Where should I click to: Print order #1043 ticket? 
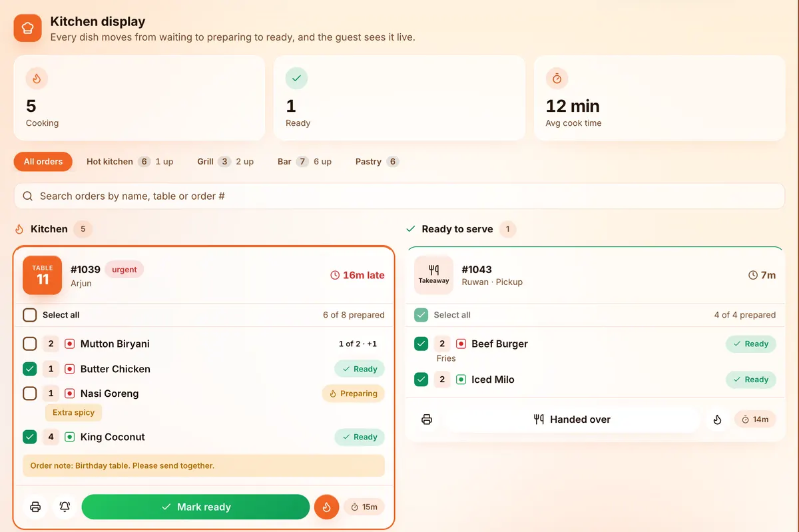tap(427, 419)
